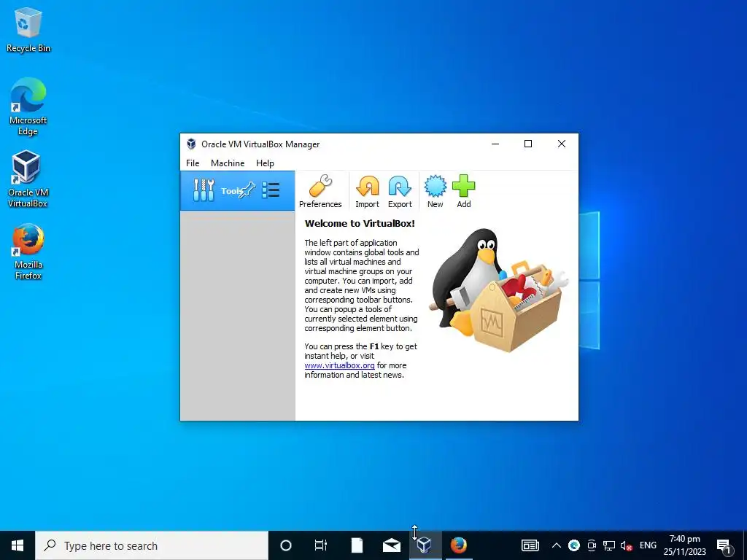Select Microsoft Edge desktop shortcut

(28, 106)
